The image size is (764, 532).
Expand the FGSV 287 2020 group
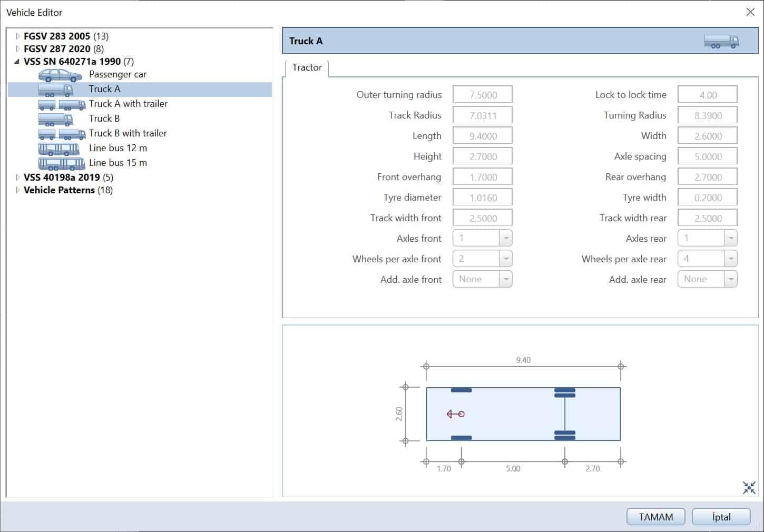click(17, 49)
